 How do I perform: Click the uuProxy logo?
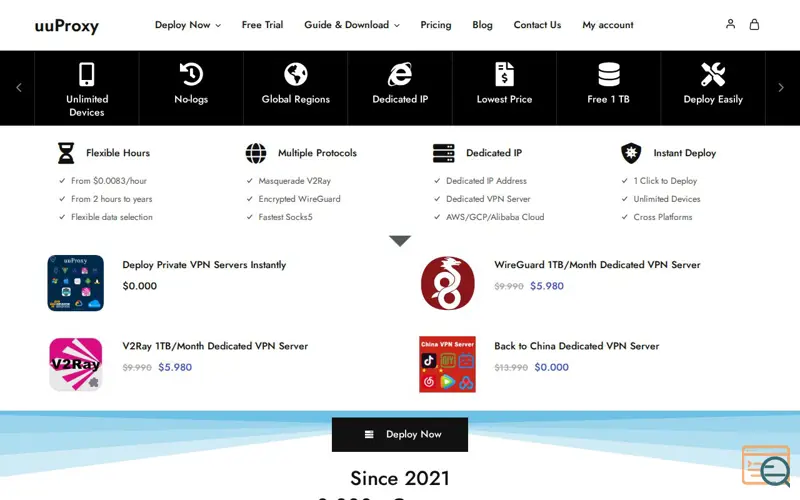[x=67, y=26]
